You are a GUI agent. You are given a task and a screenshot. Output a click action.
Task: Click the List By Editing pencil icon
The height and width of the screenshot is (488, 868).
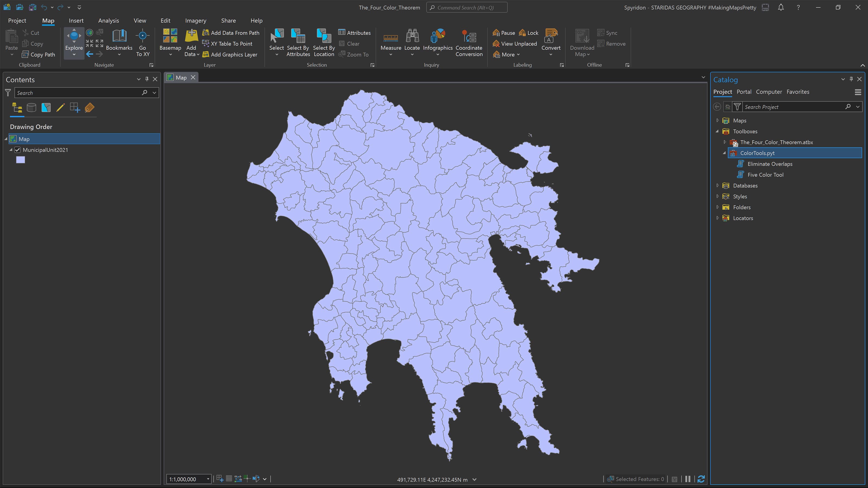[60, 108]
